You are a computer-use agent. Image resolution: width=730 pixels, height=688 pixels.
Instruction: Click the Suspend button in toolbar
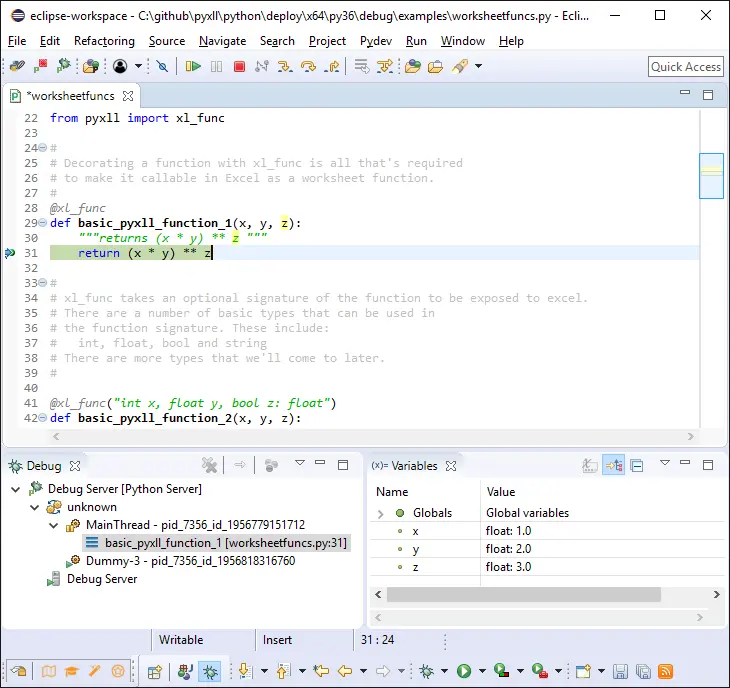click(216, 67)
